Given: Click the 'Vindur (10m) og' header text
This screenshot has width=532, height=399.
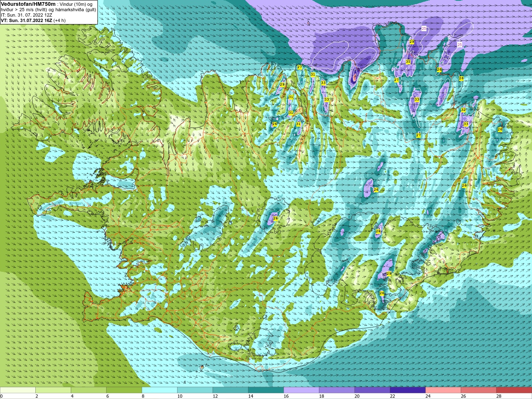Looking at the screenshot, I should point(76,4).
